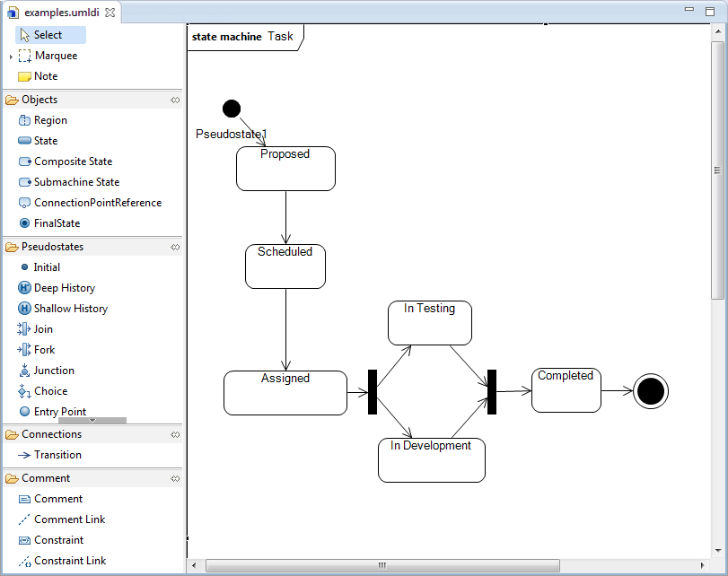
Task: Pick the Shallow History tool icon
Action: click(24, 309)
